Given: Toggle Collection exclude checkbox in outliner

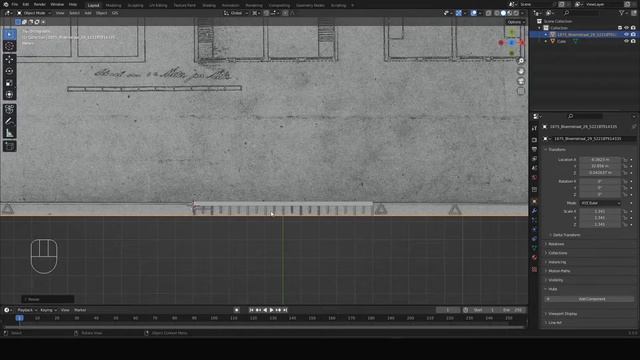Looking at the screenshot, I should (620, 28).
